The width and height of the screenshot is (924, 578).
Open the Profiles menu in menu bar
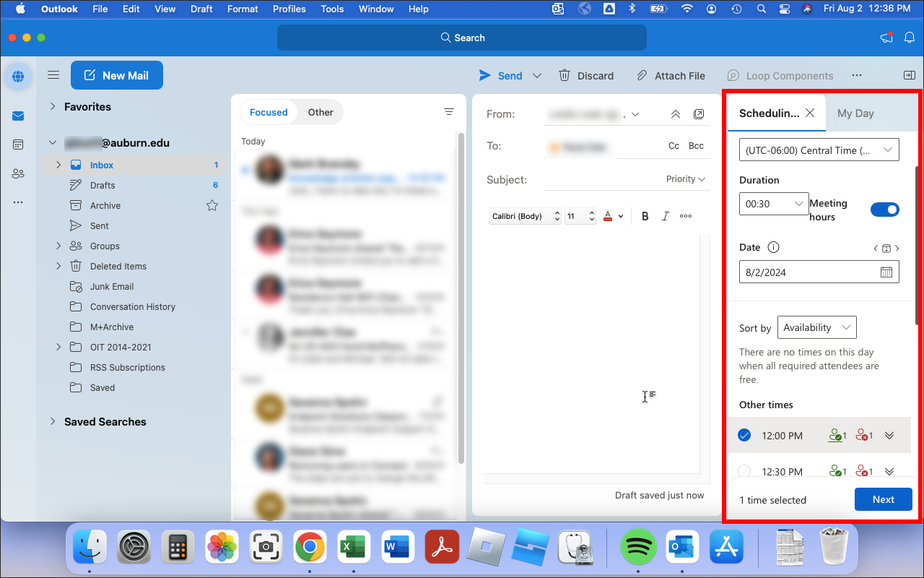289,9
